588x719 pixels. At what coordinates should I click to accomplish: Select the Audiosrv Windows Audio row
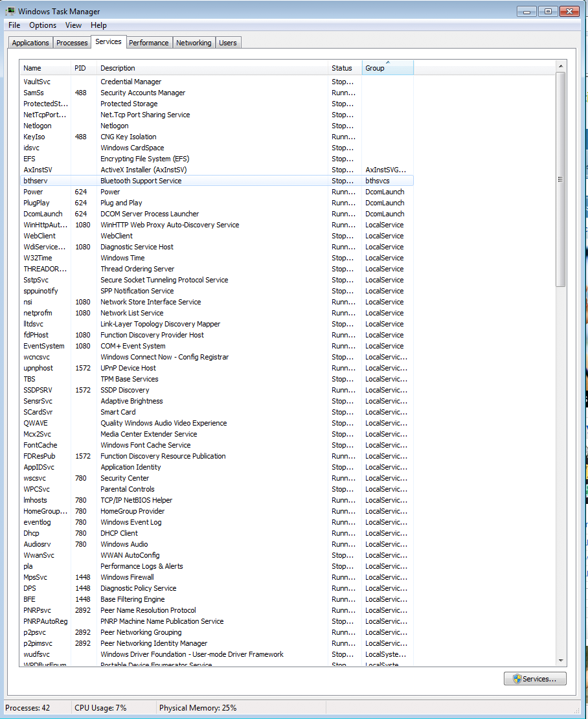coord(217,544)
